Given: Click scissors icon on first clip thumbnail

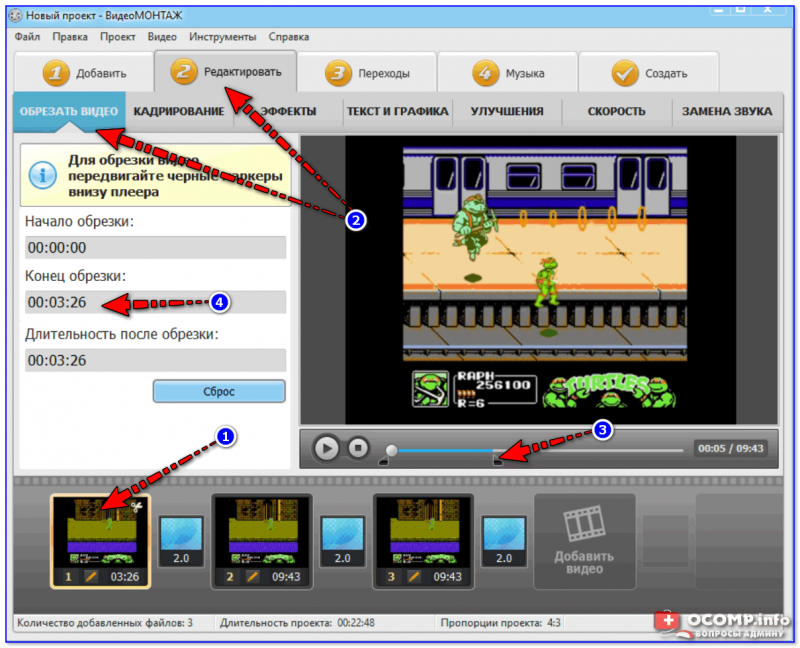Looking at the screenshot, I should [x=136, y=506].
